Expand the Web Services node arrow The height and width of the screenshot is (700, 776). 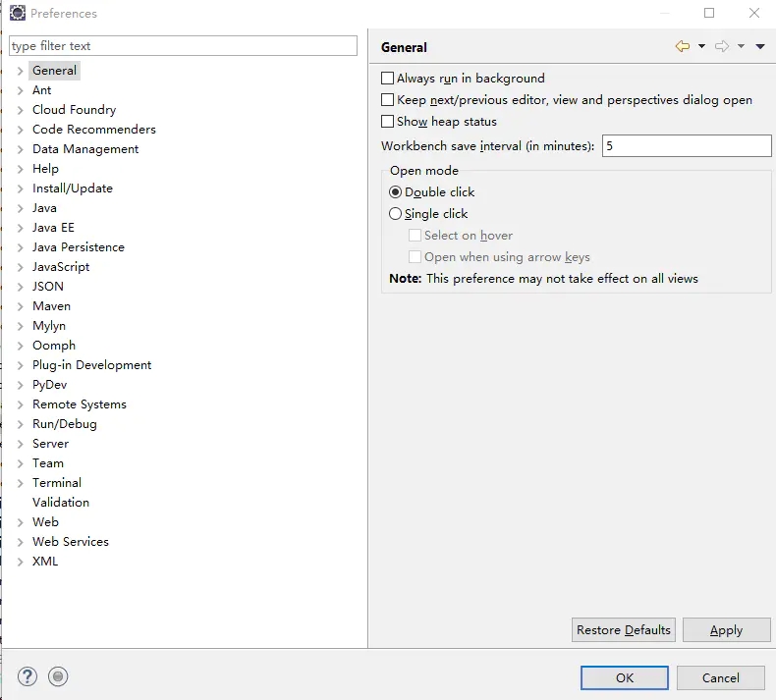20,542
